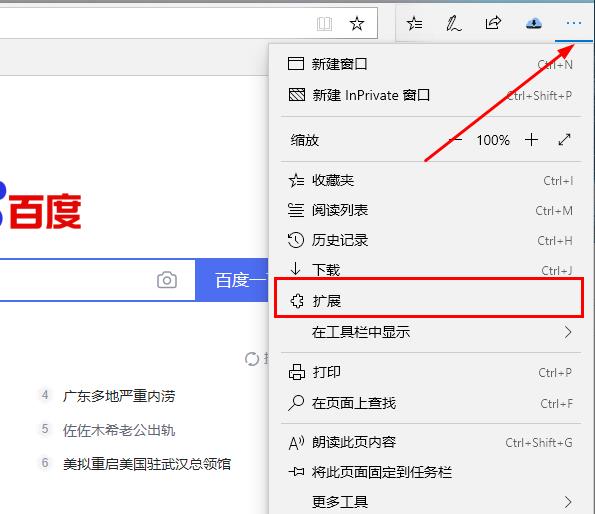The image size is (595, 514).
Task: Select 将此页面固定到任务栏 menu item
Action: 431,472
